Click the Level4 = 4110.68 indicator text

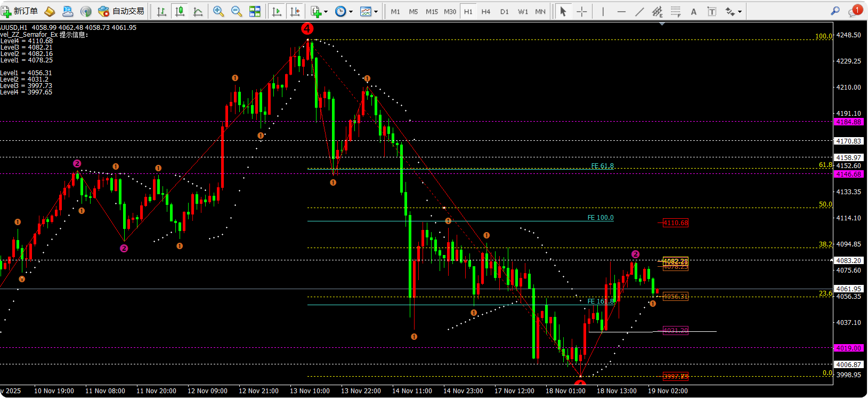coord(27,41)
